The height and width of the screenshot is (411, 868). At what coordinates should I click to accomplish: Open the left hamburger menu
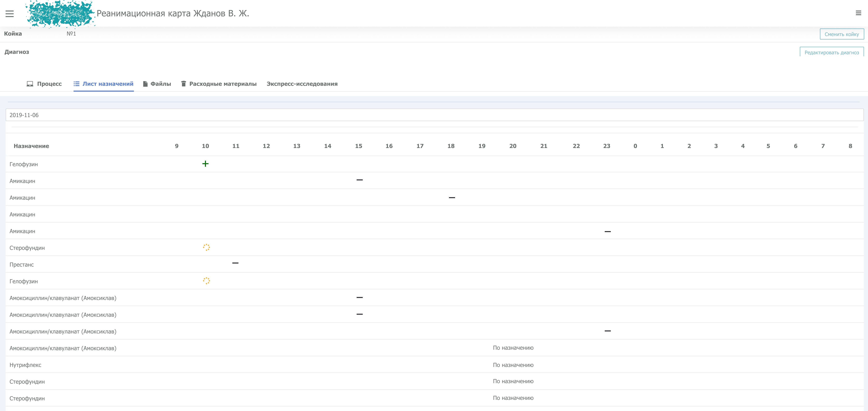tap(9, 14)
